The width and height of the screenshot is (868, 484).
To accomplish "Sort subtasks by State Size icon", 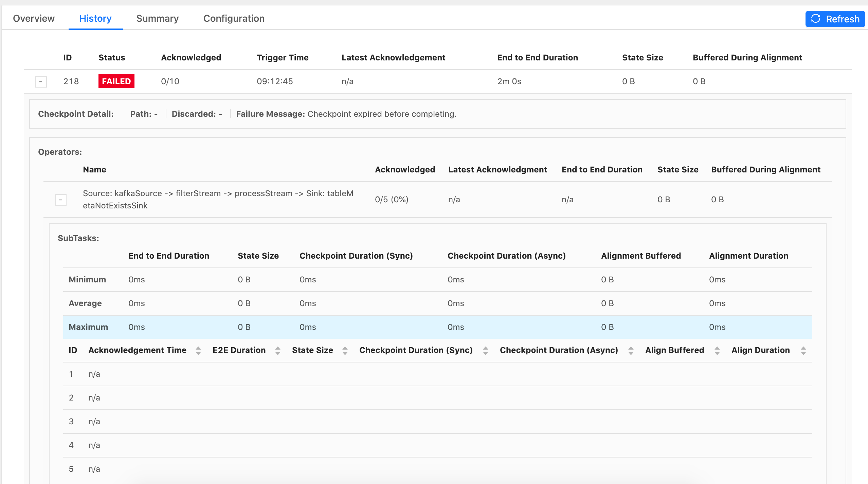I will [x=345, y=351].
